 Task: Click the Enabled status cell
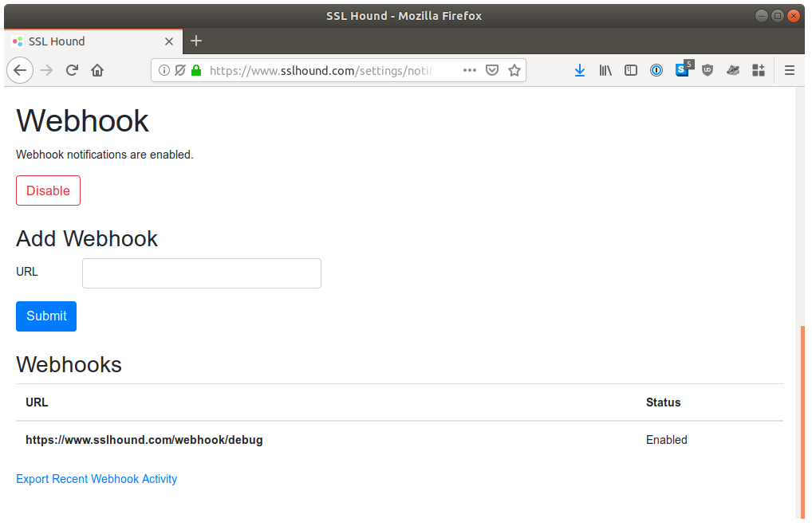667,440
